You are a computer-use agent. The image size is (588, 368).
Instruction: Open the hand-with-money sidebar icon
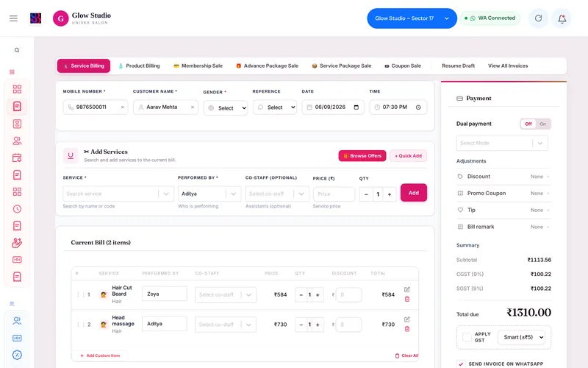click(x=17, y=243)
